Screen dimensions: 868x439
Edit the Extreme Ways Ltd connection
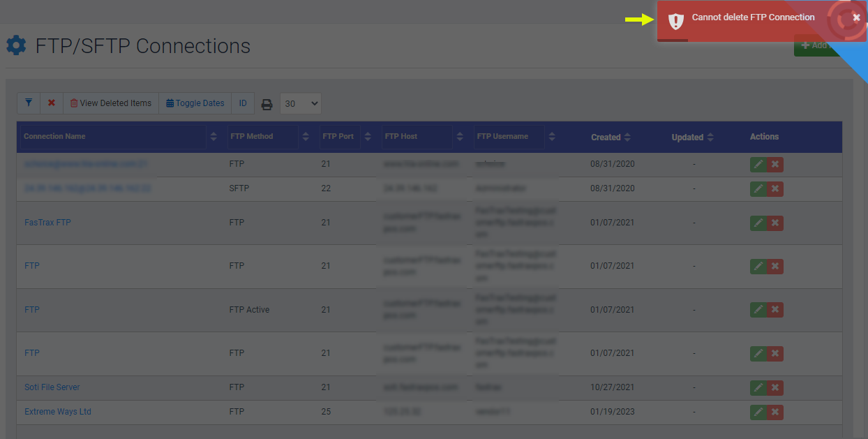click(x=758, y=412)
